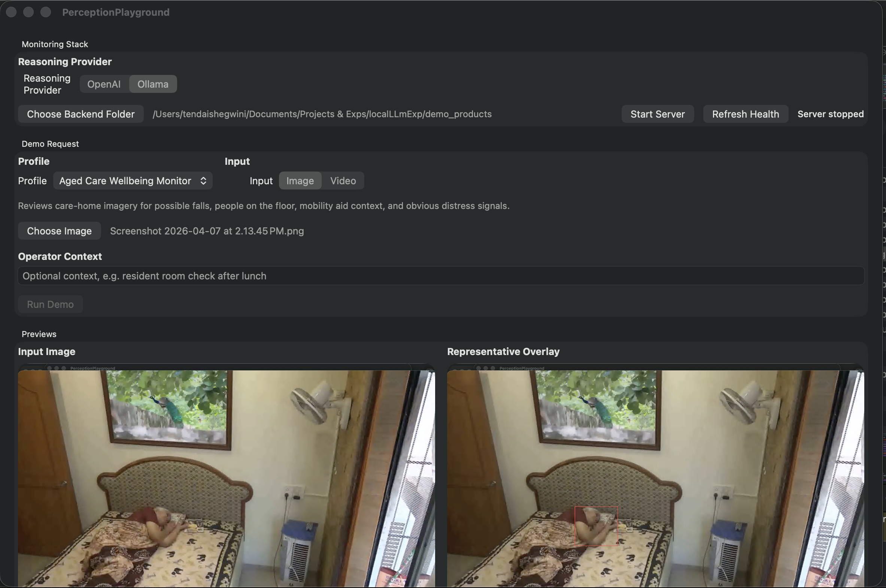Viewport: 886px width, 588px height.
Task: Click the Monitoring Stack section label
Action: click(x=55, y=44)
